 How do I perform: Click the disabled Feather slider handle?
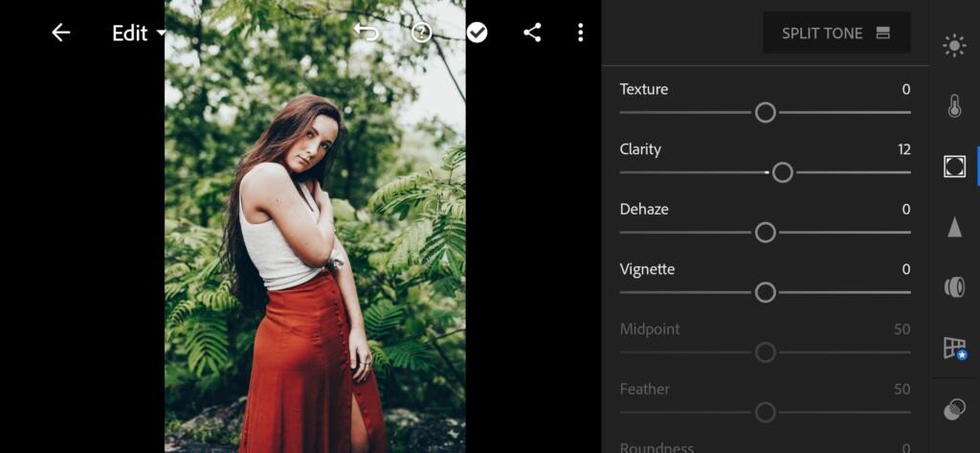tap(765, 413)
